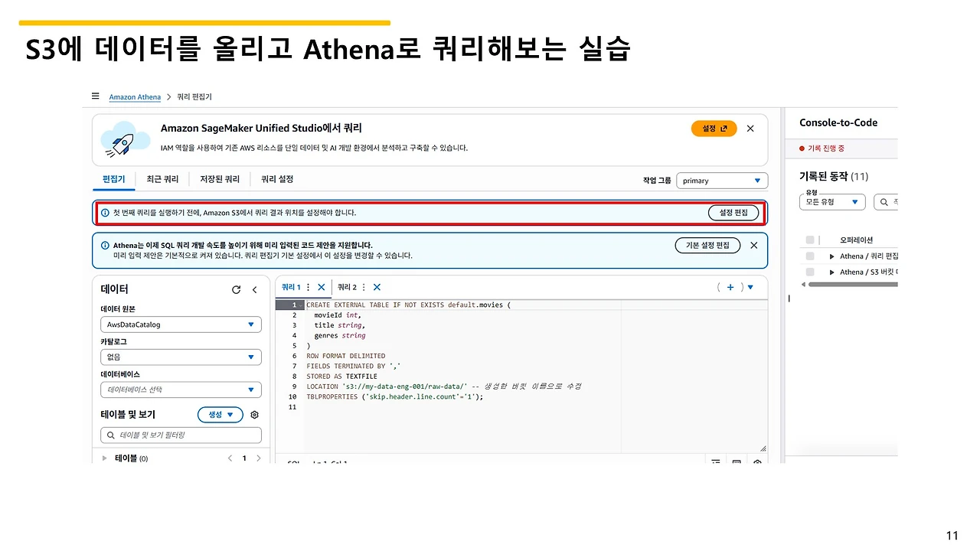Image resolution: width=980 pixels, height=551 pixels.
Task: Go to the next tables page
Action: tap(259, 458)
